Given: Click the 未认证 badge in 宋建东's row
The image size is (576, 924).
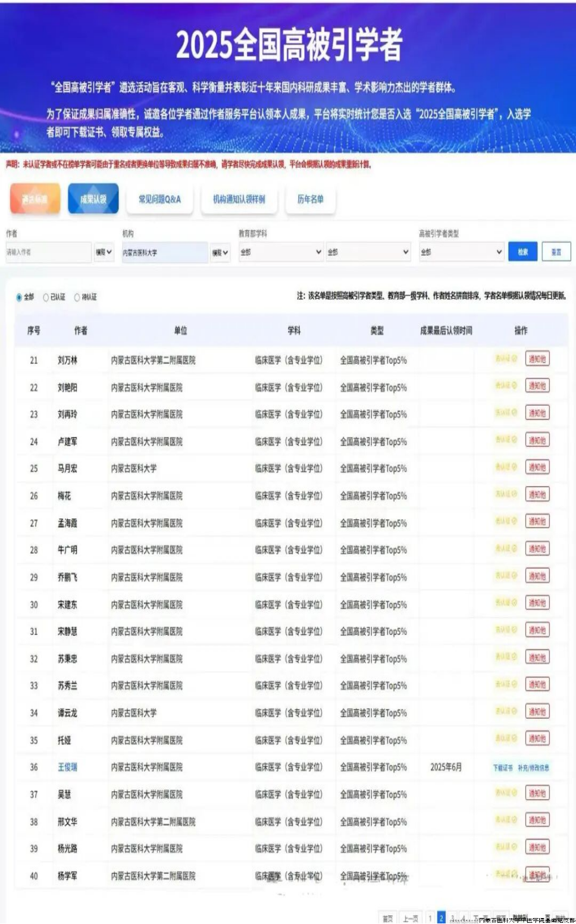Looking at the screenshot, I should pyautogui.click(x=506, y=603).
